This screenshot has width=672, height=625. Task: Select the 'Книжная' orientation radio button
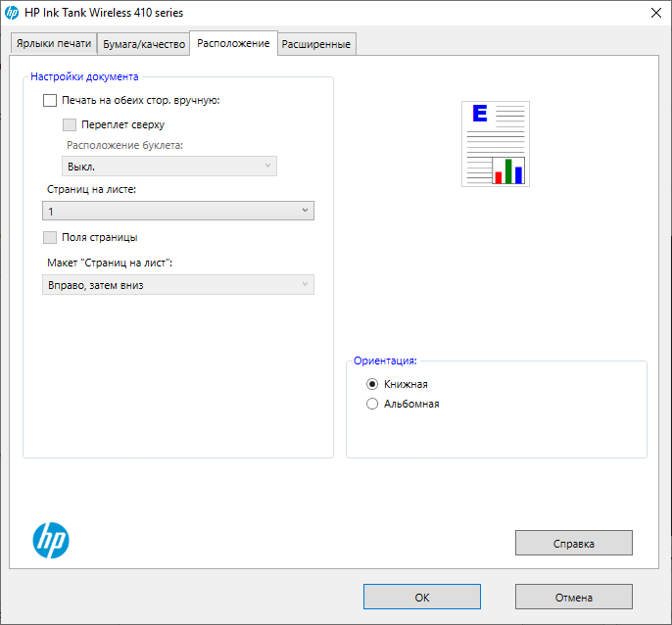coord(372,384)
